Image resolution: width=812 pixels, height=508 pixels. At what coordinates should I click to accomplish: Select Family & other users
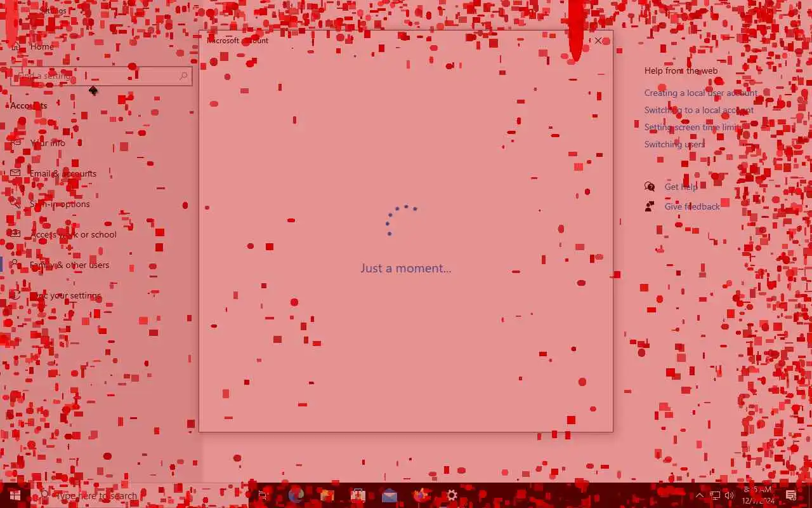(x=70, y=265)
